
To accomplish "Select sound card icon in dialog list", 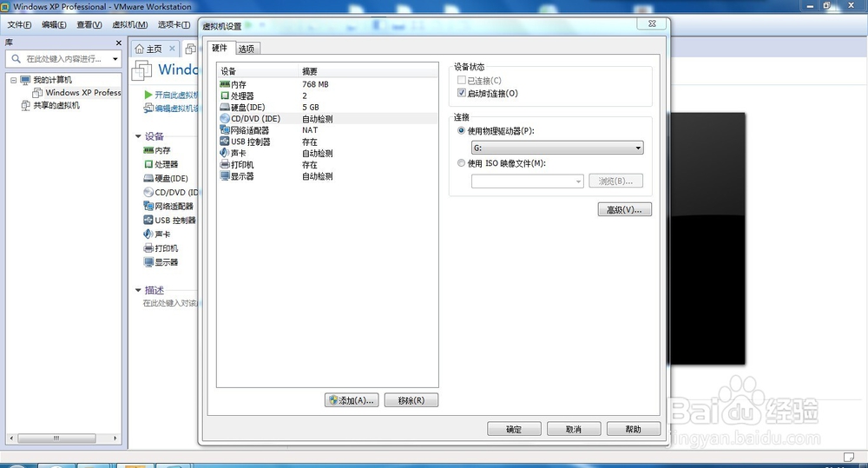I will coord(225,153).
